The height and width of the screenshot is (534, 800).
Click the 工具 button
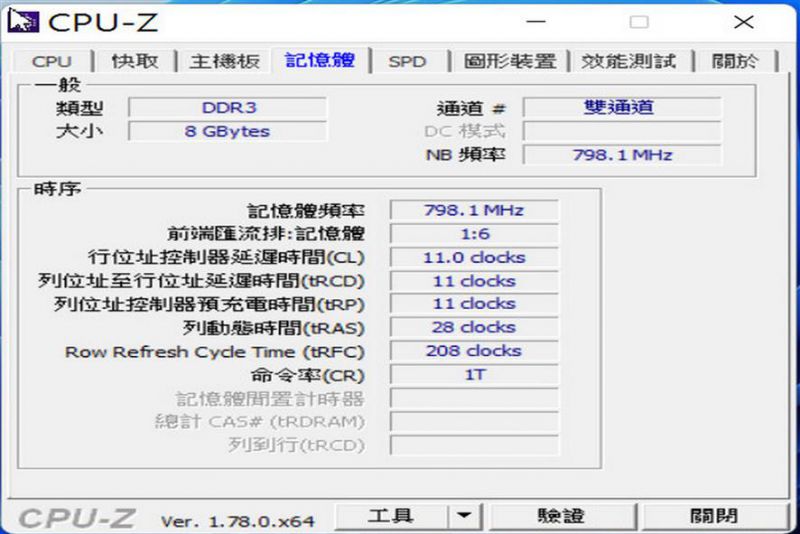pos(391,516)
